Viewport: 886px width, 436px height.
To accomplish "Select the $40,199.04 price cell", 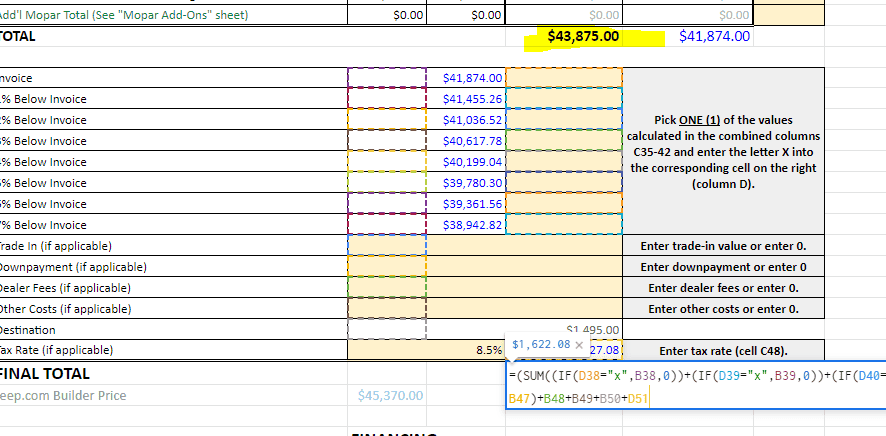I will coord(466,162).
